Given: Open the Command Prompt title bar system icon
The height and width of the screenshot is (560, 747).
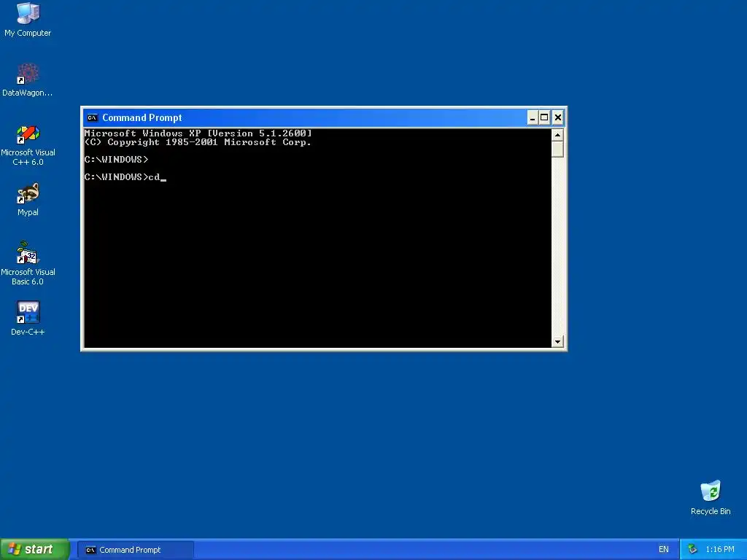Looking at the screenshot, I should point(92,117).
